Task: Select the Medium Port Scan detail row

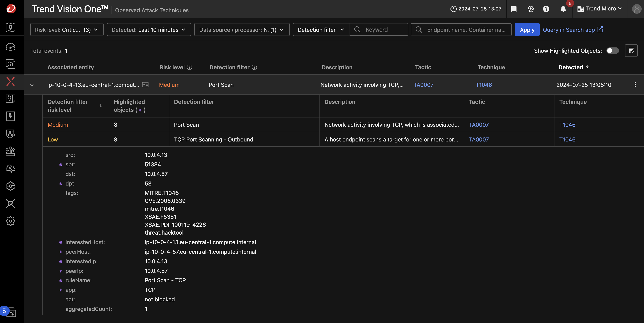Action: (343, 125)
